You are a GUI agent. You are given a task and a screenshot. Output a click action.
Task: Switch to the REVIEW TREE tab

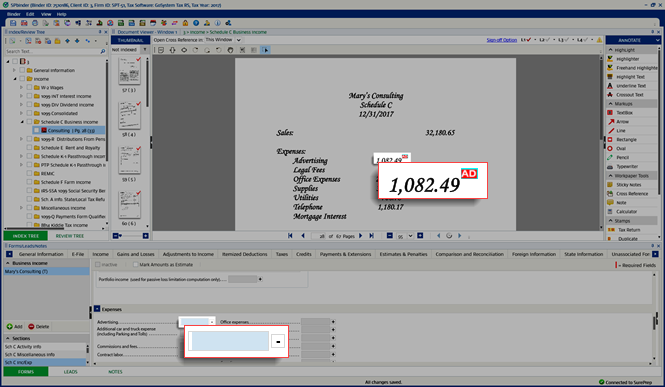pyautogui.click(x=70, y=236)
